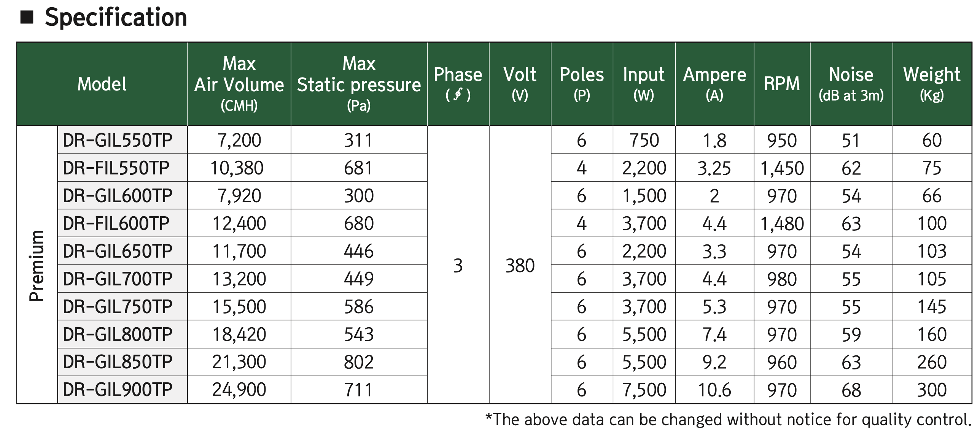
Task: Click the black square bullet beside Specification
Action: pos(27,17)
